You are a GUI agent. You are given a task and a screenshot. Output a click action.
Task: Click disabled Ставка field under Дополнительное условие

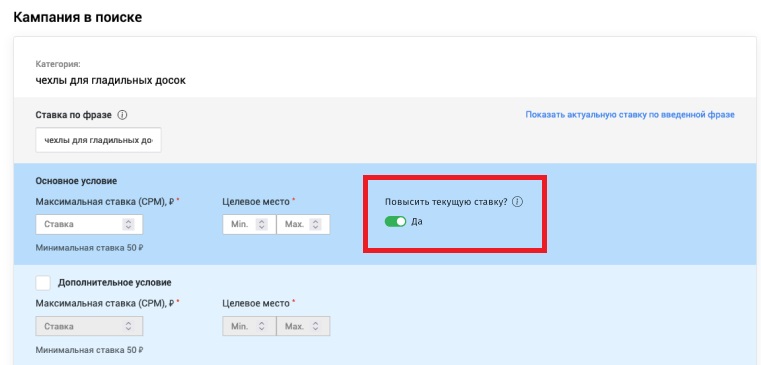point(89,326)
